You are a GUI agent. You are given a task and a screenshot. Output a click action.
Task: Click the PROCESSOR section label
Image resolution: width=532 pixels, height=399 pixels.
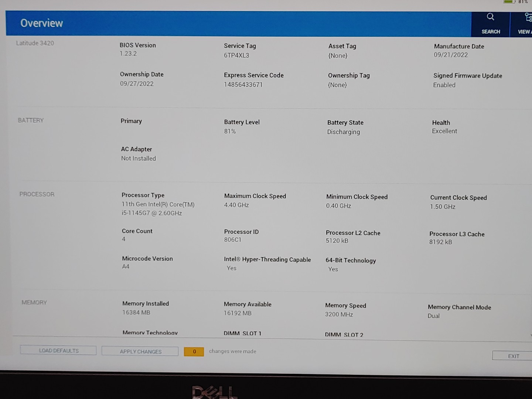tap(37, 194)
